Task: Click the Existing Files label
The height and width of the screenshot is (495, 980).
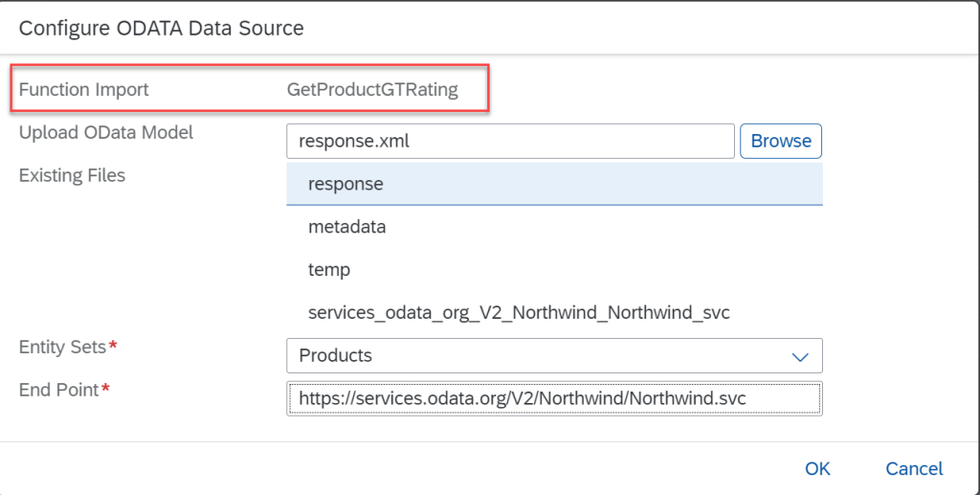Action: (72, 175)
